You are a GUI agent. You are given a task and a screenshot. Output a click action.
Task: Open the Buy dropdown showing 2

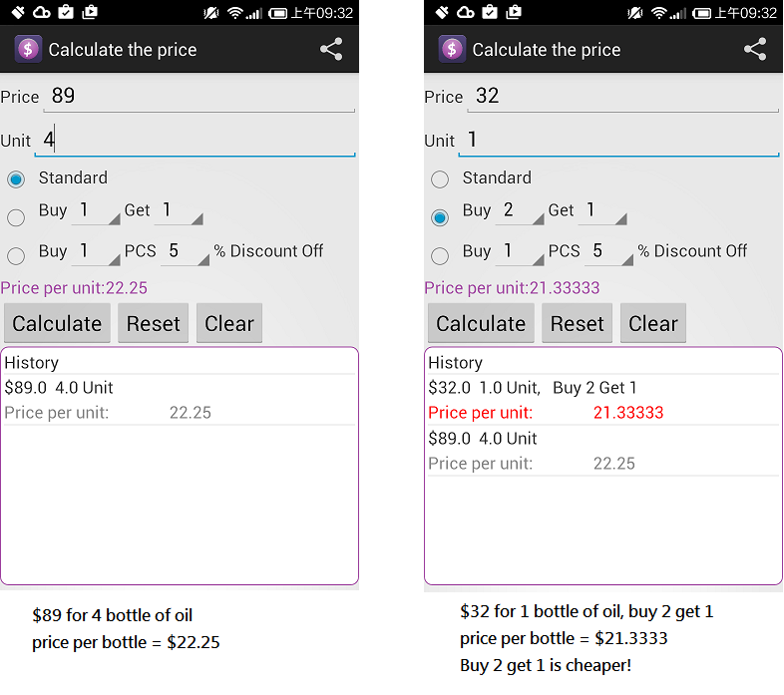[x=519, y=211]
